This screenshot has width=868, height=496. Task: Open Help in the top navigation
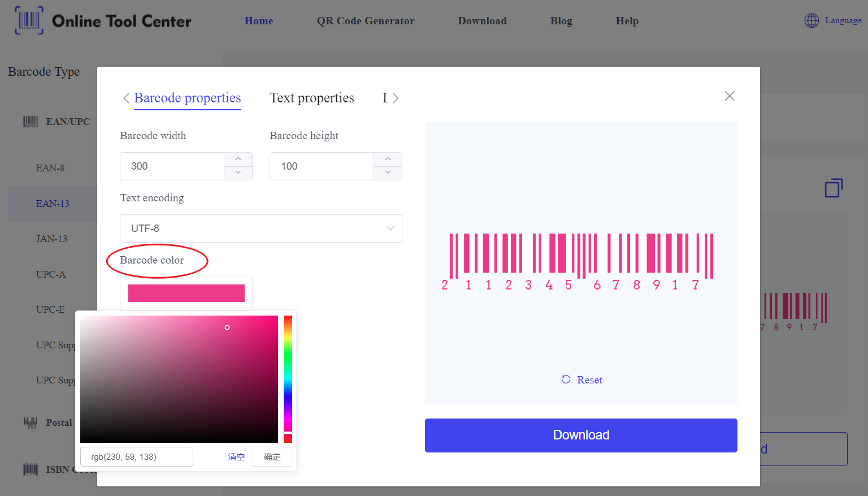(x=627, y=21)
